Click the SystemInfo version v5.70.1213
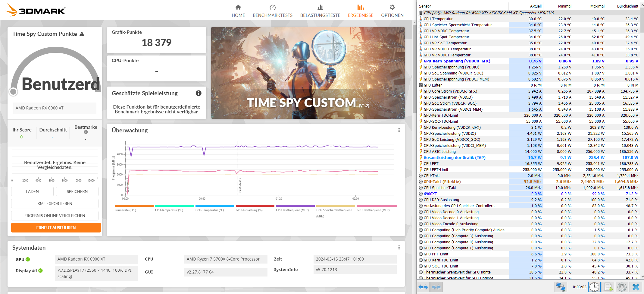This screenshot has height=294, width=644. click(x=355, y=270)
